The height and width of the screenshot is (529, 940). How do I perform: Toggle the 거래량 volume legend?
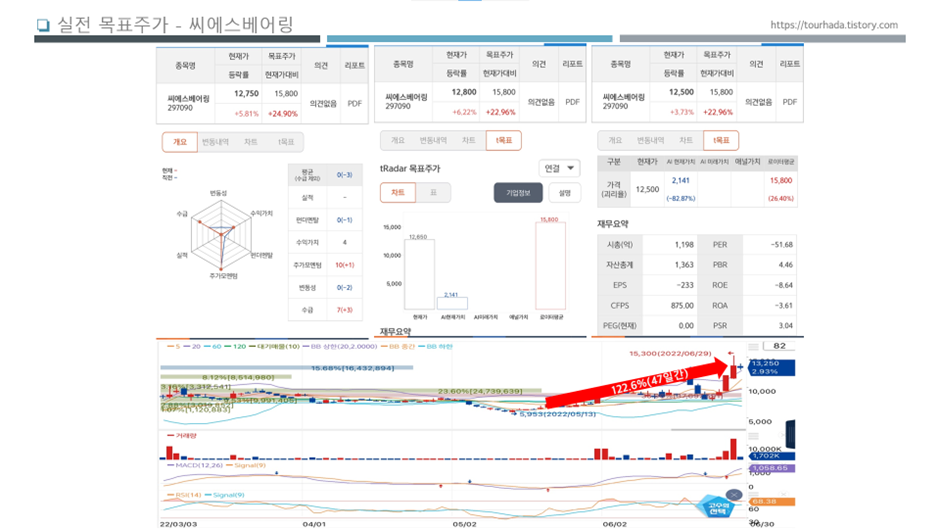pyautogui.click(x=182, y=435)
